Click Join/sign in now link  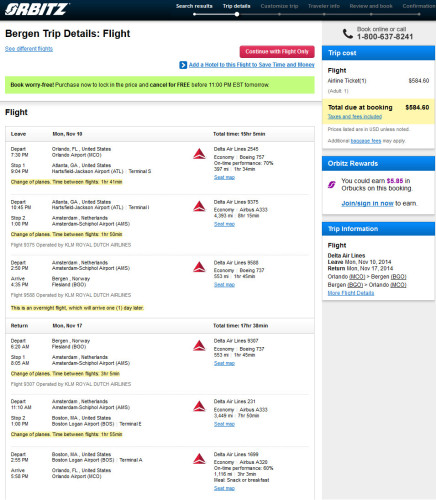(x=367, y=203)
